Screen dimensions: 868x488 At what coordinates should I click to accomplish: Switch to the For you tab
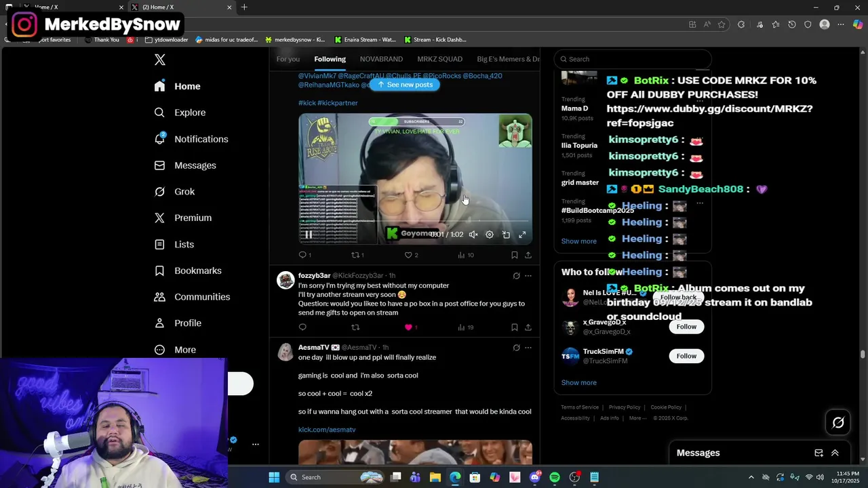(x=288, y=59)
